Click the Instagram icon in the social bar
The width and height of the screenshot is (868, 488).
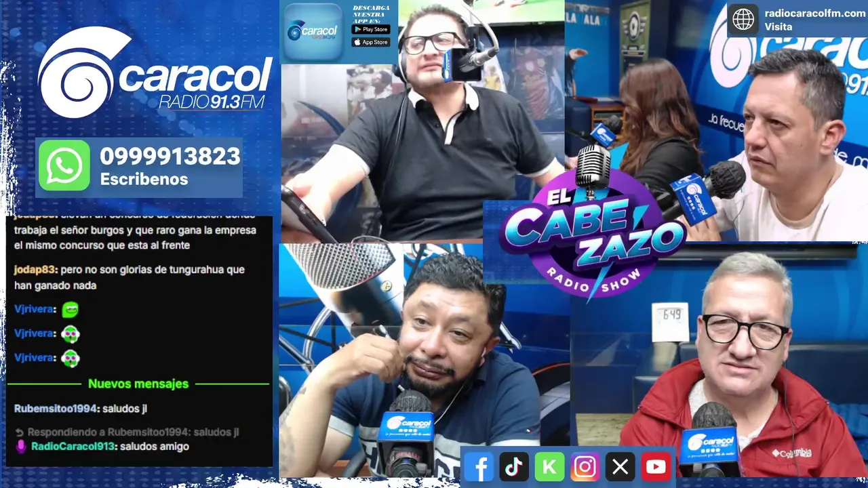[585, 467]
